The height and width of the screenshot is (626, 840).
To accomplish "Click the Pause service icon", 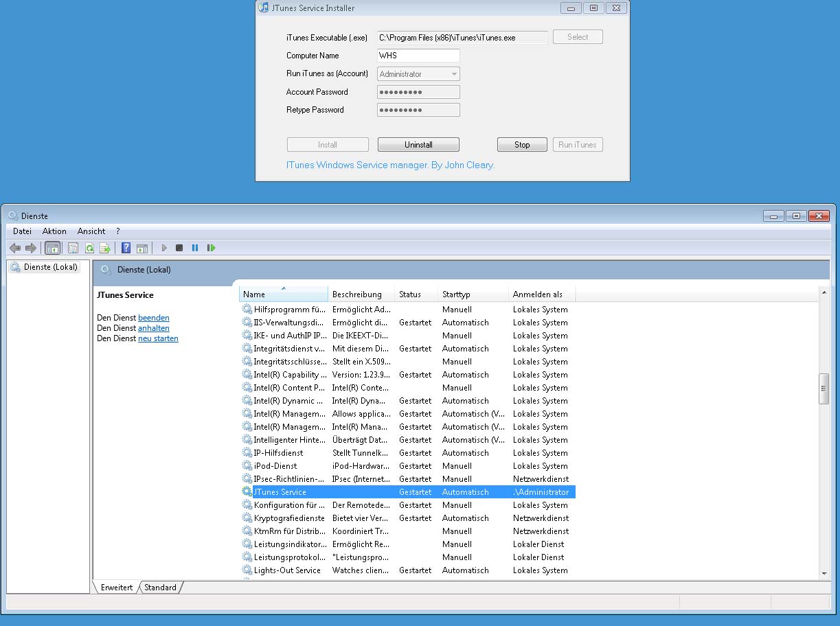I will tap(195, 248).
